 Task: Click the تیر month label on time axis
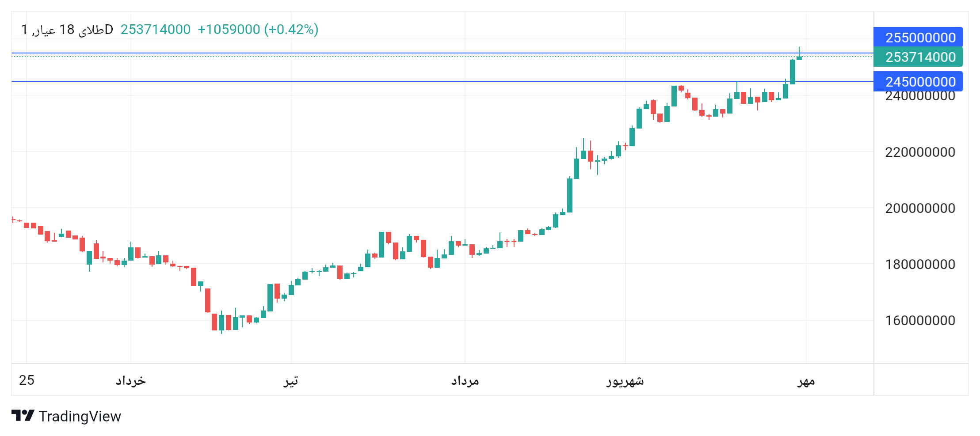pos(291,380)
